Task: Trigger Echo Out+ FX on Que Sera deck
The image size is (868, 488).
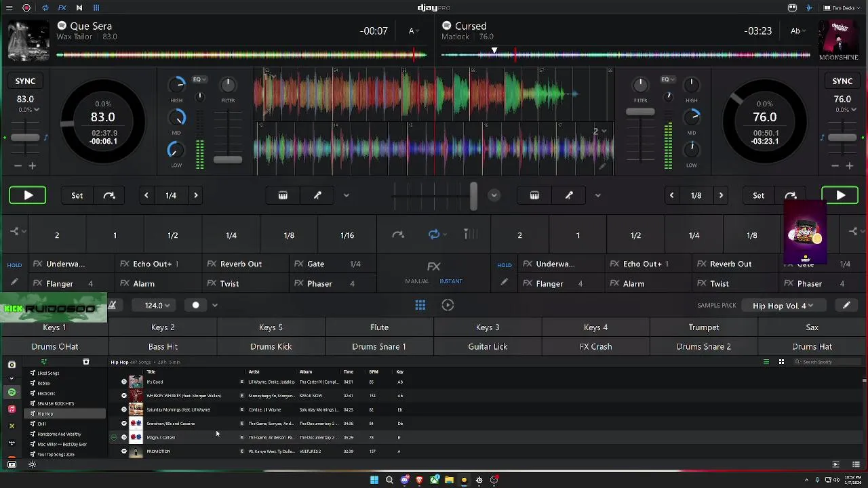Action: pyautogui.click(x=159, y=264)
